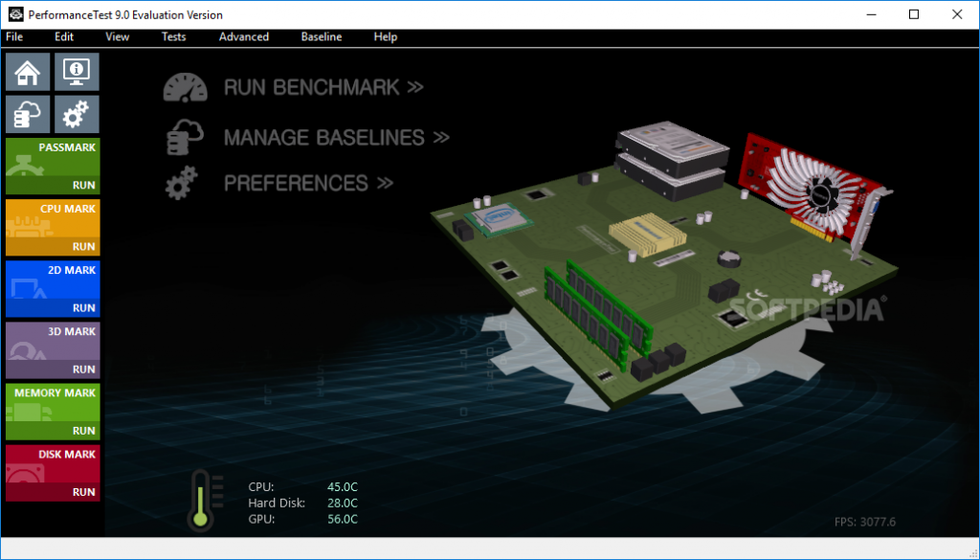980x560 pixels.
Task: Click the GPU temperature value 56.0C
Action: pos(343,520)
